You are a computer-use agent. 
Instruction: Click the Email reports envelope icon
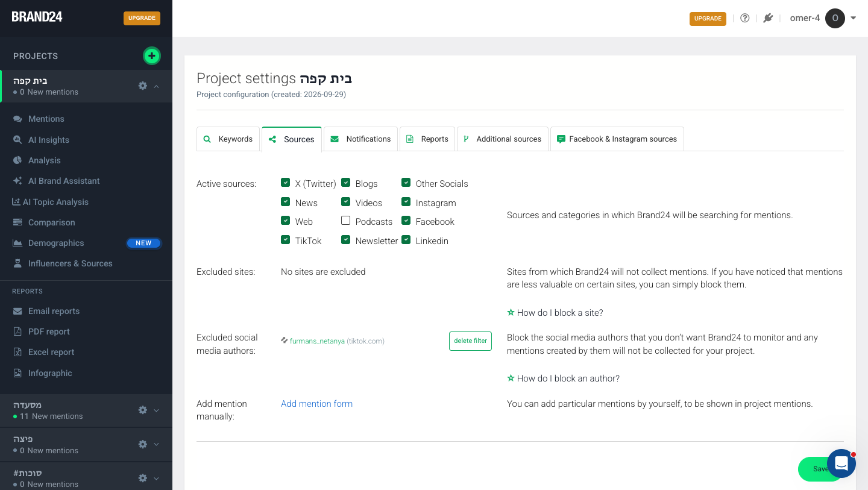[17, 311]
